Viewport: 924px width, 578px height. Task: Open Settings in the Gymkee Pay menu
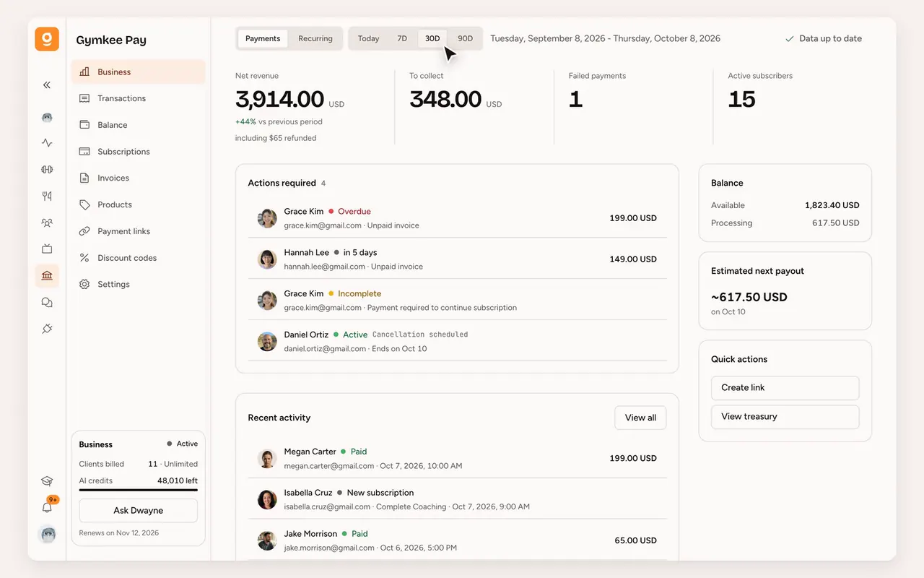click(138, 285)
